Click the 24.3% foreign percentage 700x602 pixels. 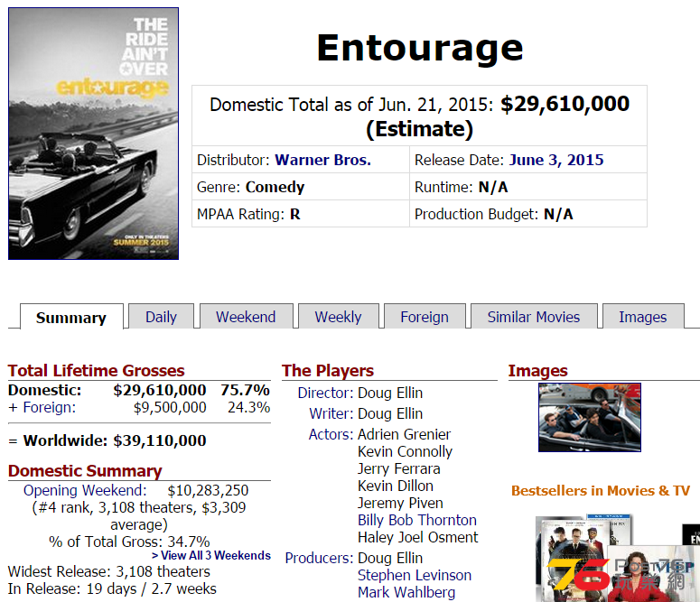[x=248, y=407]
